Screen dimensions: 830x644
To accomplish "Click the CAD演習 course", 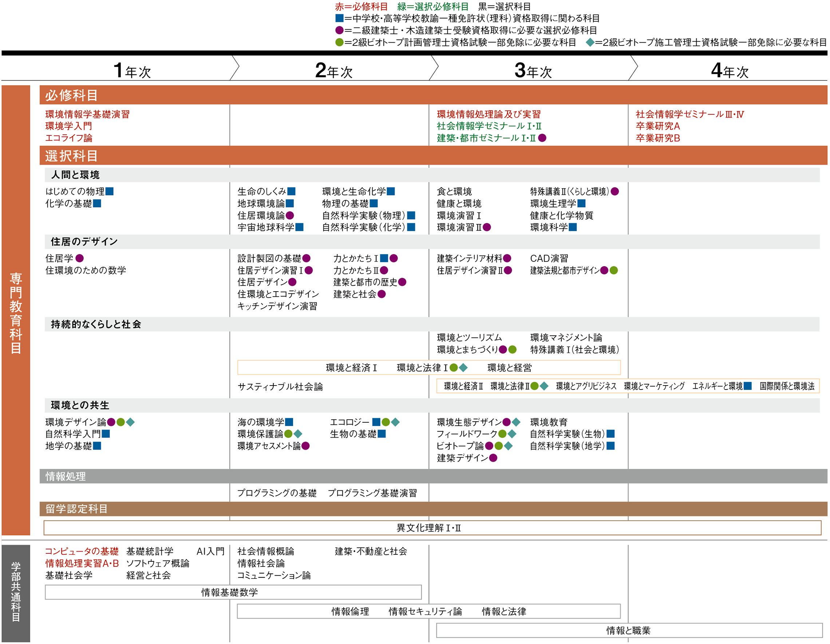I will [x=549, y=258].
